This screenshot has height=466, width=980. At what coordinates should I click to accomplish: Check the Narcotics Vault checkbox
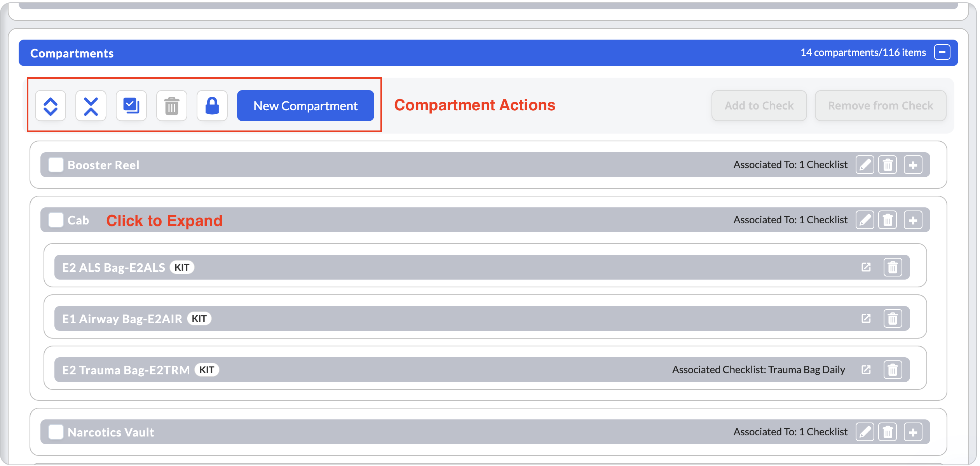click(x=56, y=432)
